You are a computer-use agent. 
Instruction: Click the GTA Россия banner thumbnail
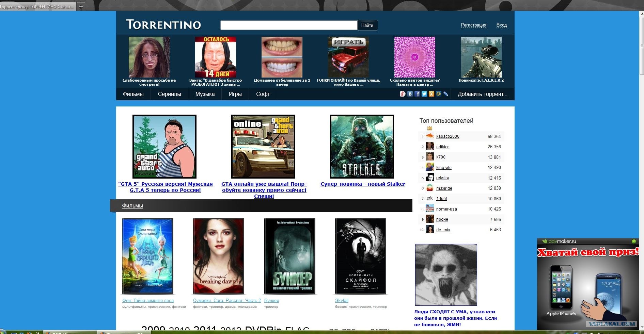pos(164,147)
